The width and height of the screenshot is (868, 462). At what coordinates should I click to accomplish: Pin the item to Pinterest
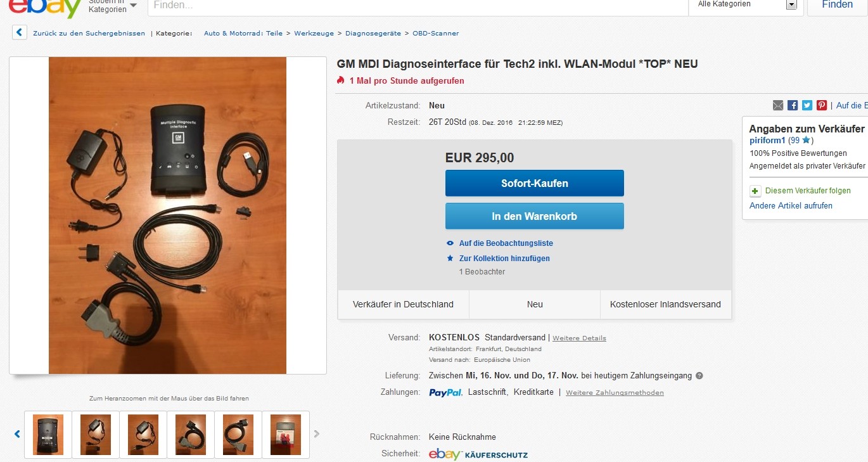(x=820, y=105)
